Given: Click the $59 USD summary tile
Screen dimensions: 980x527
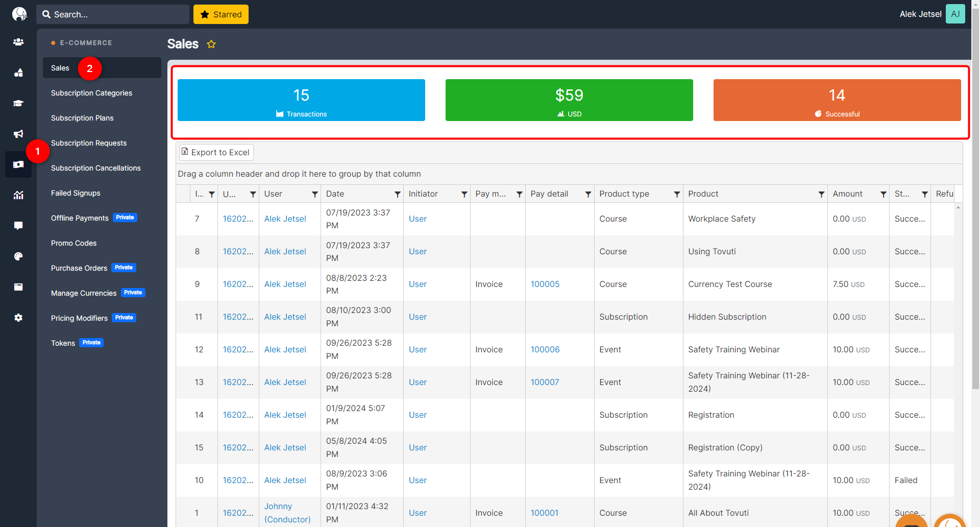Looking at the screenshot, I should (x=569, y=100).
